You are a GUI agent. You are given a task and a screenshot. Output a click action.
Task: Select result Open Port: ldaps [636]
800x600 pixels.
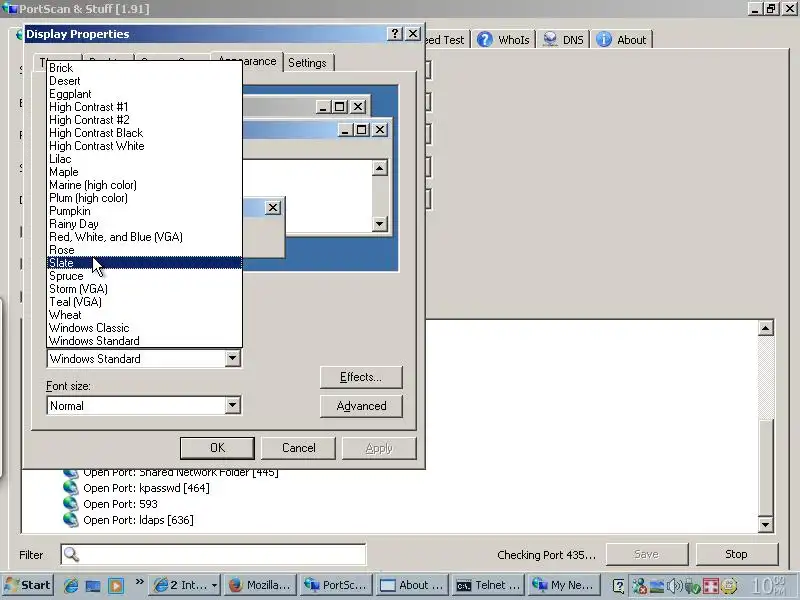pos(138,520)
